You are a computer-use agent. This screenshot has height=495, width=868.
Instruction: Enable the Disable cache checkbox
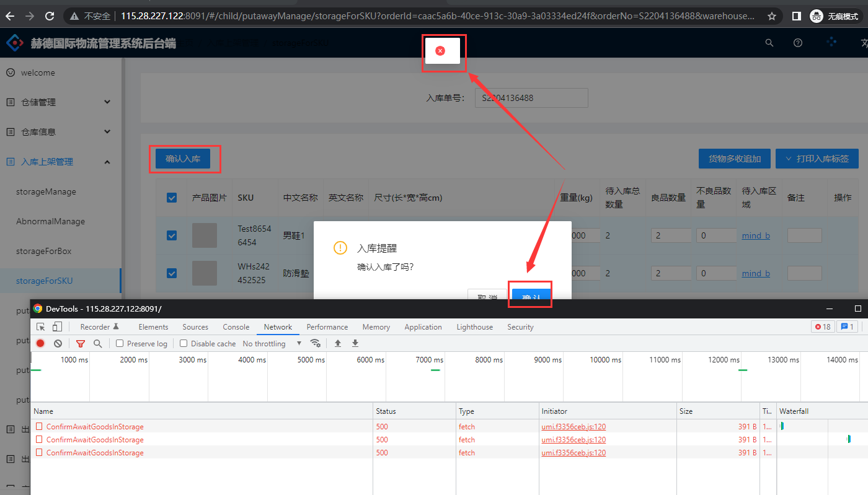[x=184, y=343]
